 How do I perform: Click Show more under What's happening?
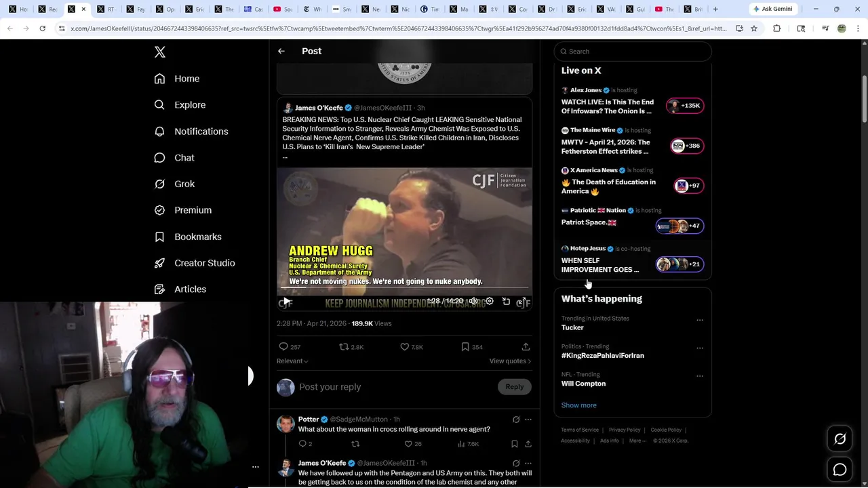pos(579,405)
